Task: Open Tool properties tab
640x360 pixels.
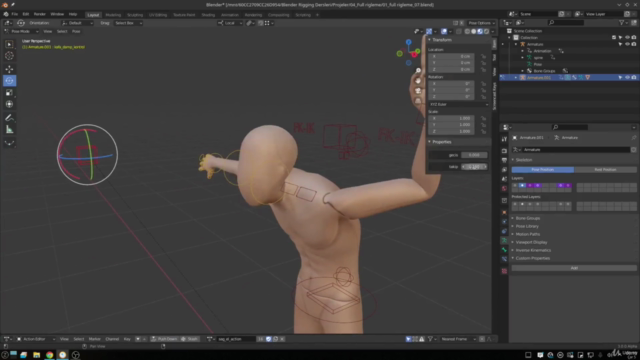Action: tap(504, 140)
